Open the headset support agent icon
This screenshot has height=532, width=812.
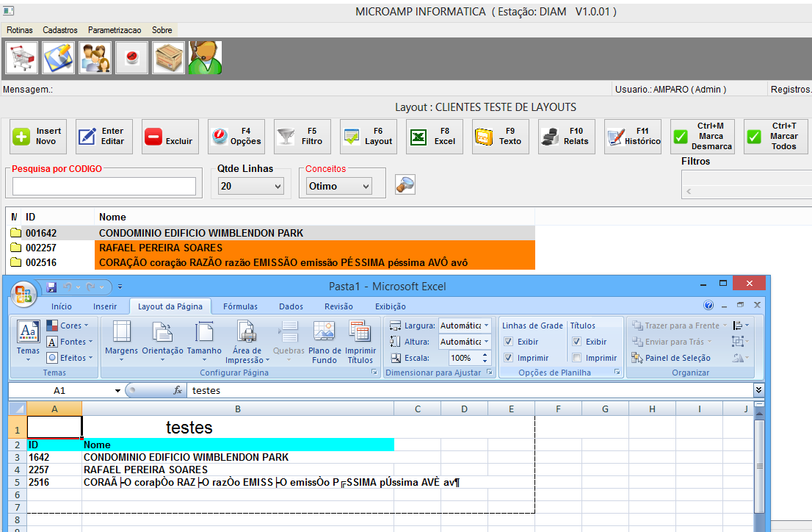(205, 58)
